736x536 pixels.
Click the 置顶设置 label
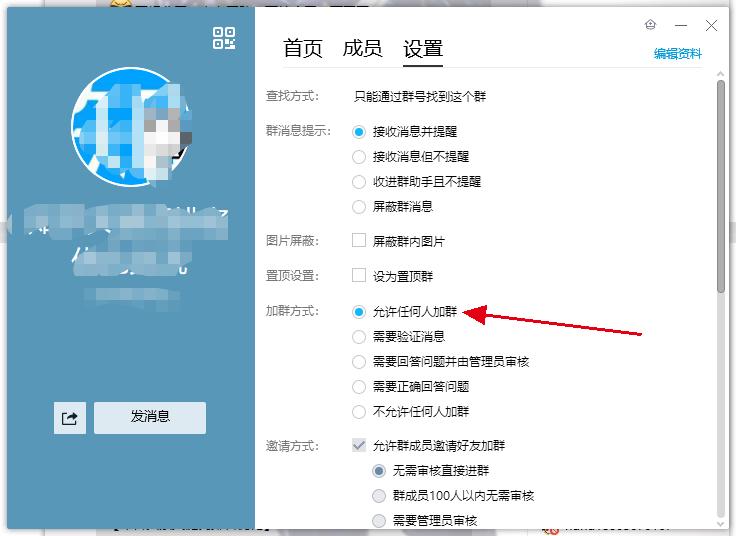point(292,276)
